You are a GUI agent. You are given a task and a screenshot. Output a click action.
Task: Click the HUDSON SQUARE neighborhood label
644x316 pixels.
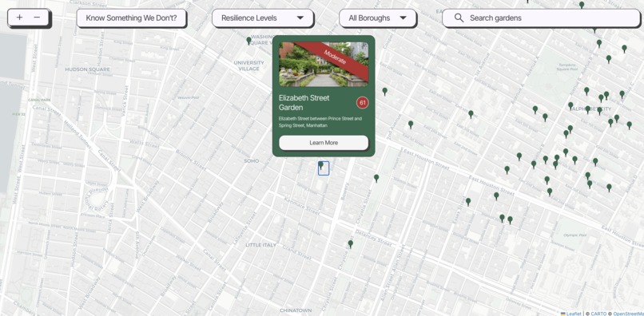(87, 69)
